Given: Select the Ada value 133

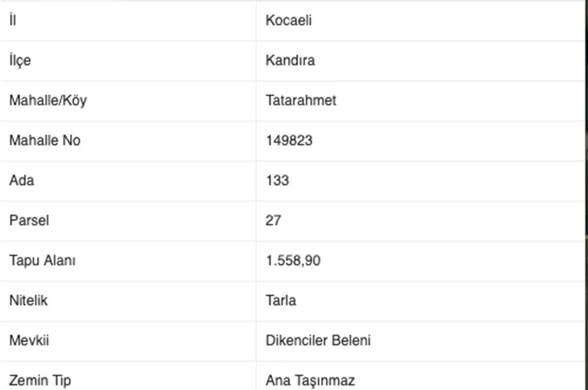Looking at the screenshot, I should point(278,180).
